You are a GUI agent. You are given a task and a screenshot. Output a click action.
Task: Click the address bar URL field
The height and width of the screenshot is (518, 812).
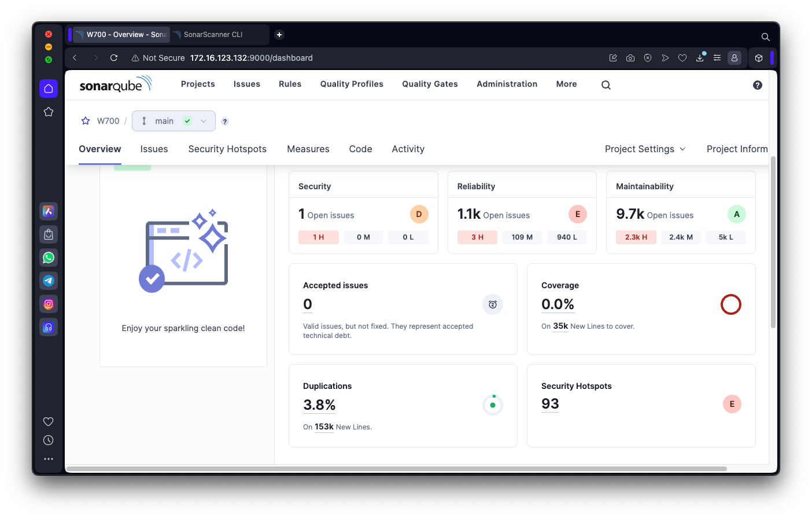coord(251,58)
